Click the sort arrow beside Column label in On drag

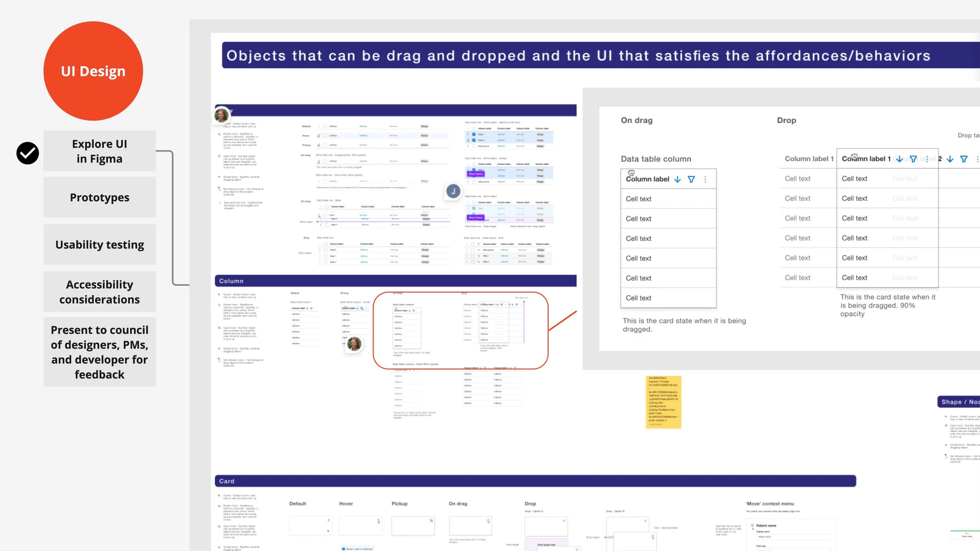coord(677,179)
